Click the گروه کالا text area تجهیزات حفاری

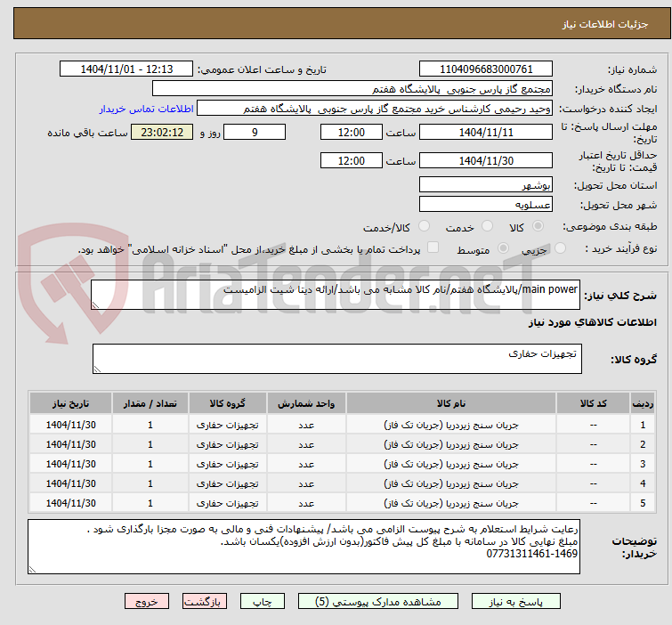[x=336, y=359]
